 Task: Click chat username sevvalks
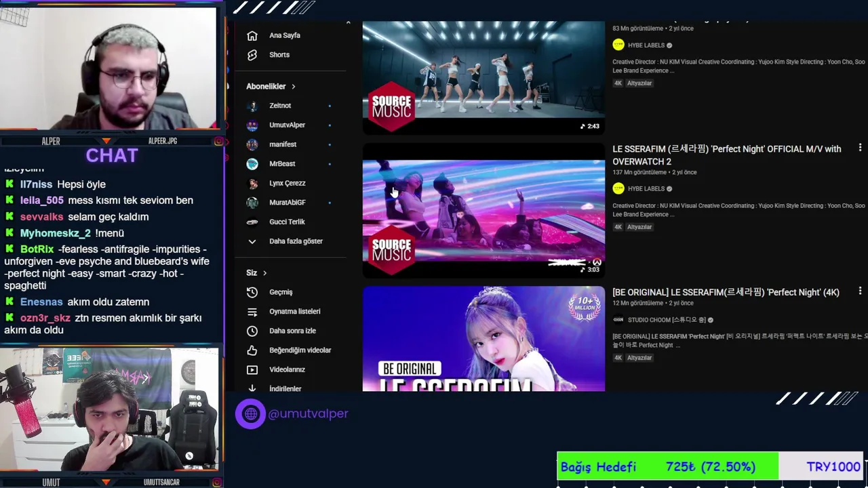[41, 217]
